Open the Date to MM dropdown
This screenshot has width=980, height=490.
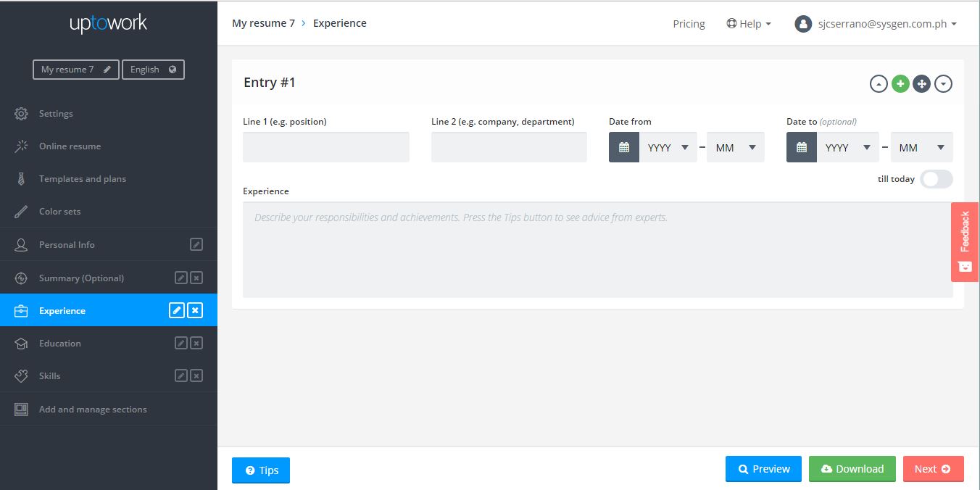pyautogui.click(x=922, y=147)
